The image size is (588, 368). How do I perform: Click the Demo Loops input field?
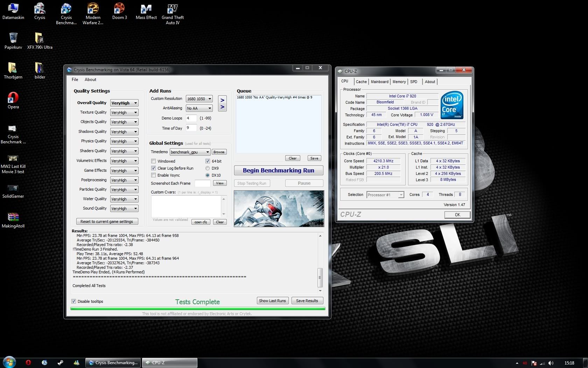(191, 118)
